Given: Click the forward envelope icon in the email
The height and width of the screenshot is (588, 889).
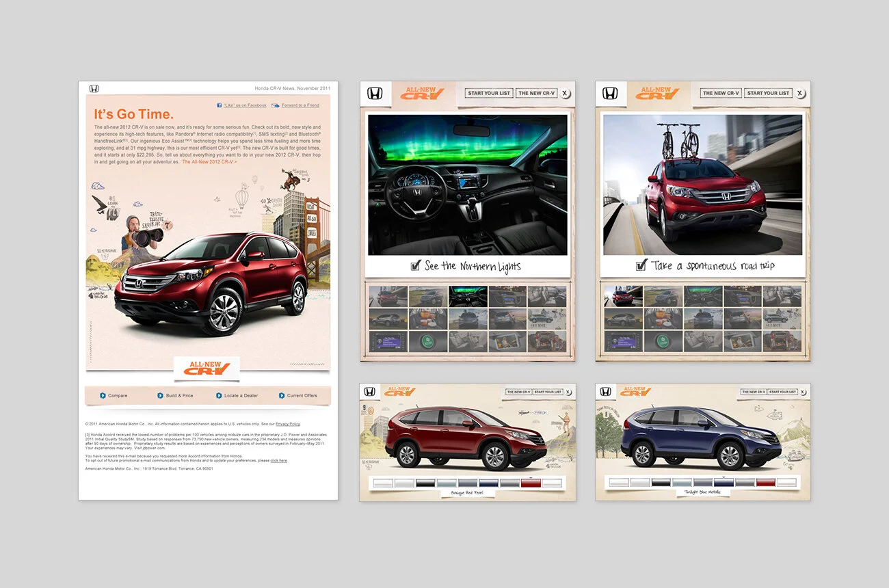Looking at the screenshot, I should pyautogui.click(x=276, y=105).
